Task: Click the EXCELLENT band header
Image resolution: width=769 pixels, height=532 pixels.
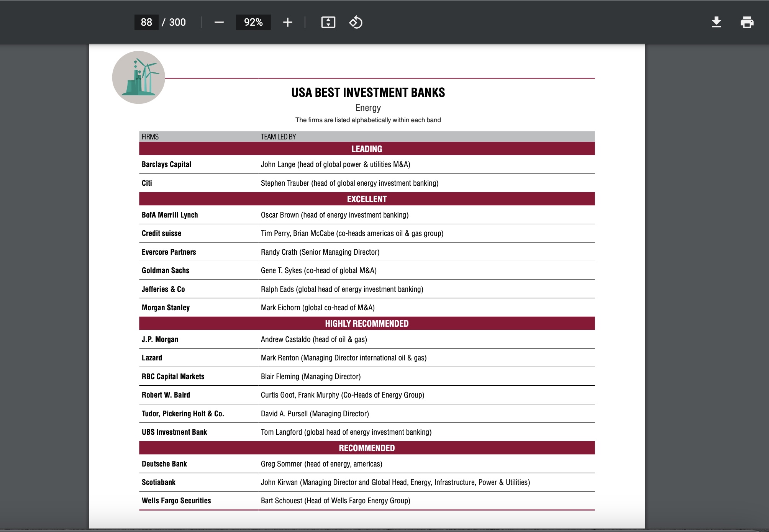Action: tap(367, 199)
